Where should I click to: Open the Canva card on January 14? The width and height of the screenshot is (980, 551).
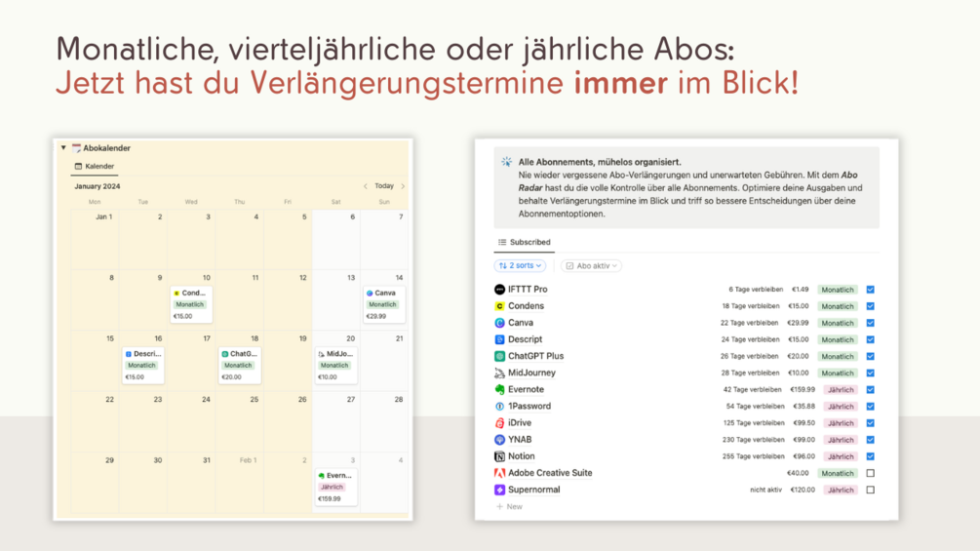[384, 304]
